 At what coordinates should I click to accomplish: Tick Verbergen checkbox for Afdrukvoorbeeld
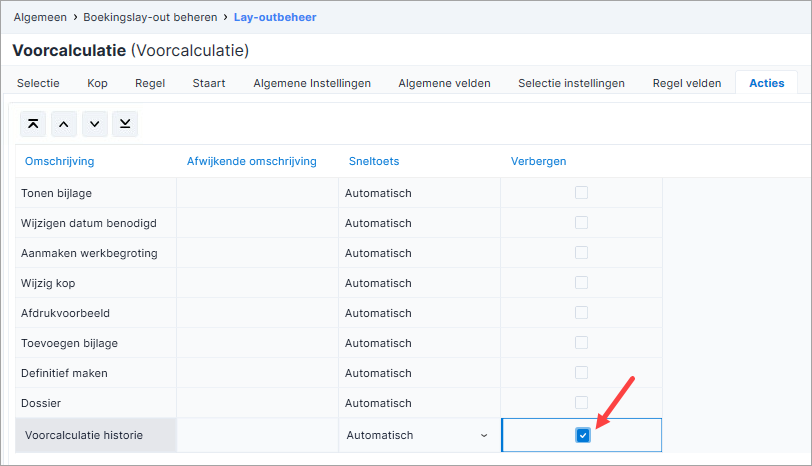[x=582, y=313]
